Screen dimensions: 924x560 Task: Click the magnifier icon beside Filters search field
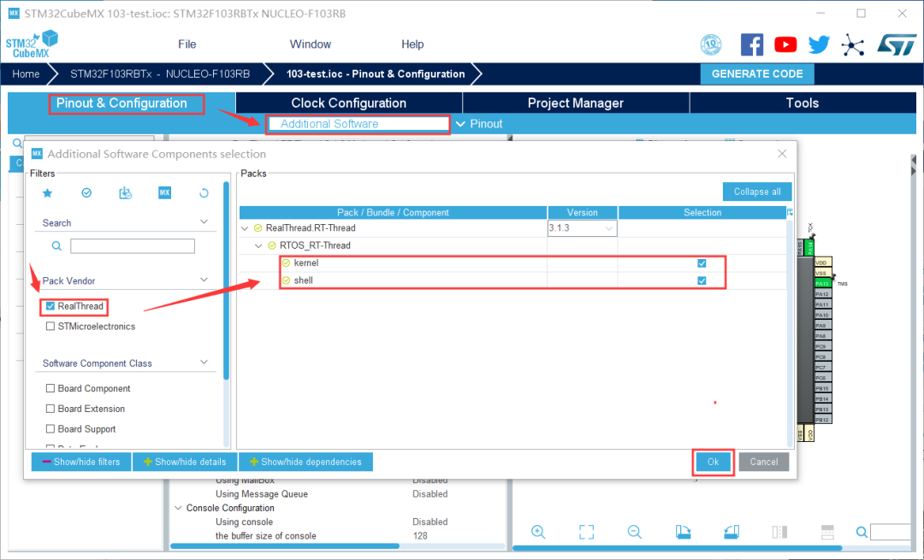coord(56,246)
